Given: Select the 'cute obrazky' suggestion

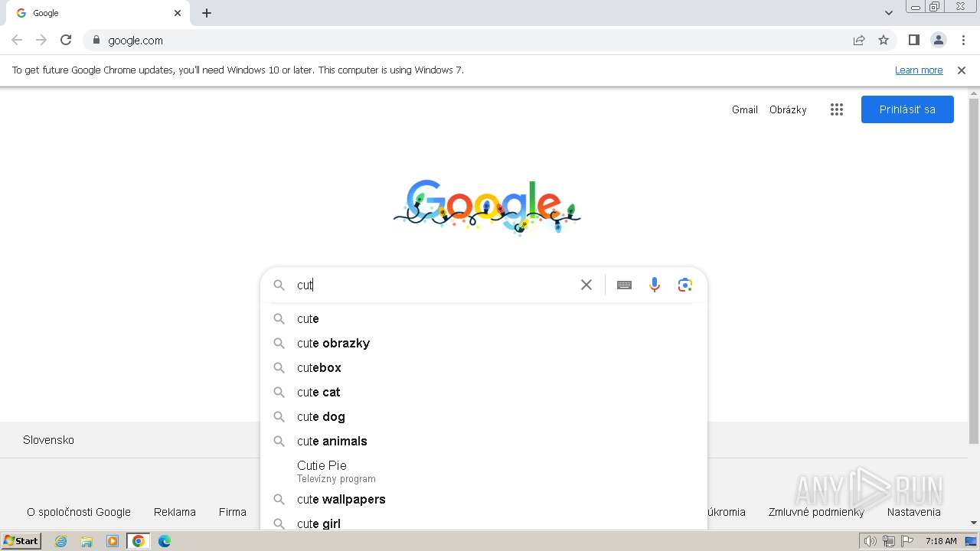Looking at the screenshot, I should pos(484,343).
